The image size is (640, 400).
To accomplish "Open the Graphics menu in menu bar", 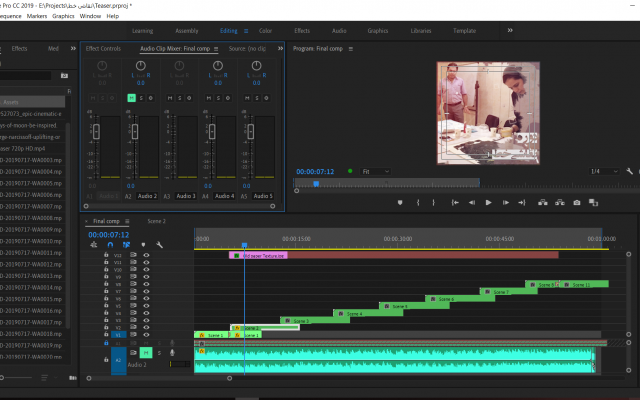I will point(63,16).
